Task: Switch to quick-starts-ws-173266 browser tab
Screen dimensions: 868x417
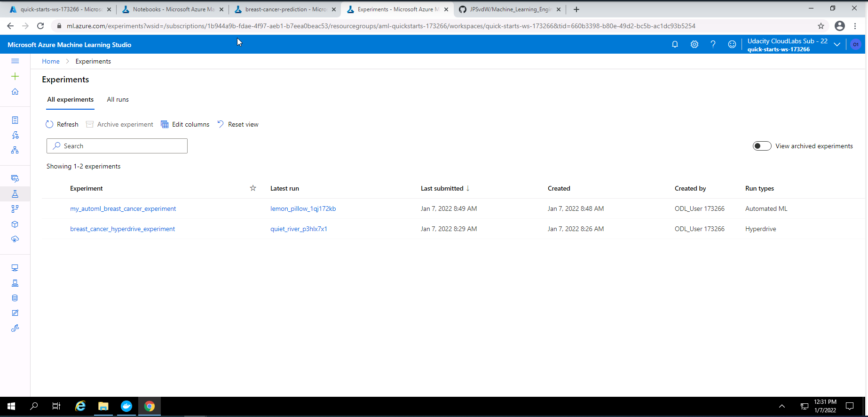Action: point(60,9)
